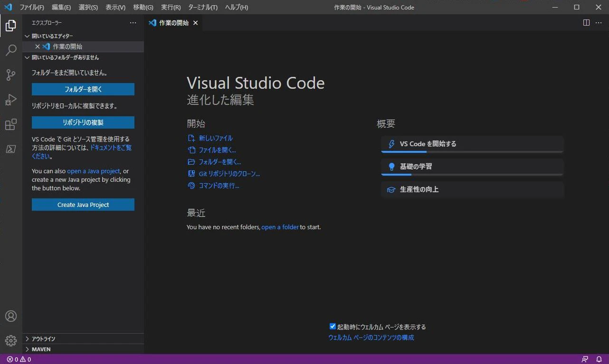Open editor more actions ellipsis
Screen dimensions: 609x364
(x=599, y=23)
